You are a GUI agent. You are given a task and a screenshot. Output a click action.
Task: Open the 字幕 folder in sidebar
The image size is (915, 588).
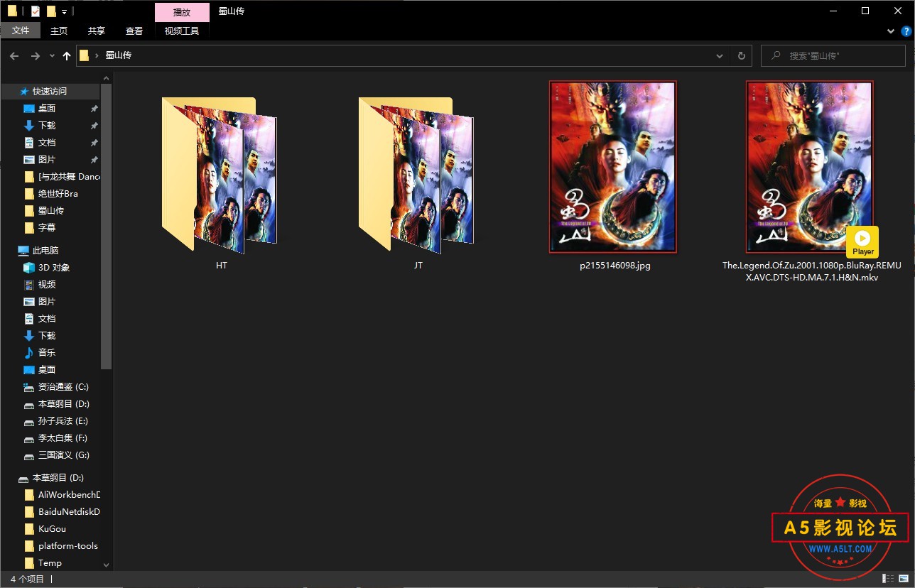pyautogui.click(x=47, y=227)
